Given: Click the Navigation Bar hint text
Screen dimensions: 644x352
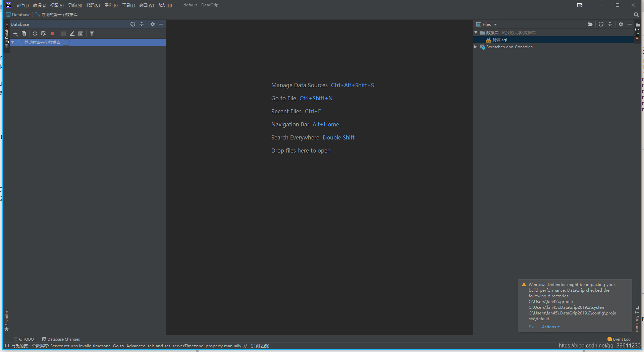Looking at the screenshot, I should [290, 124].
